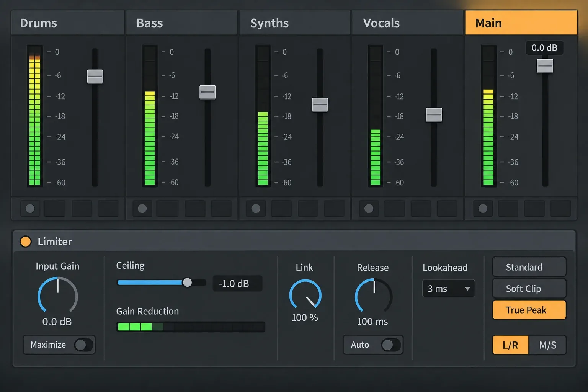
Task: Click the round button under the Main strip
Action: [483, 209]
